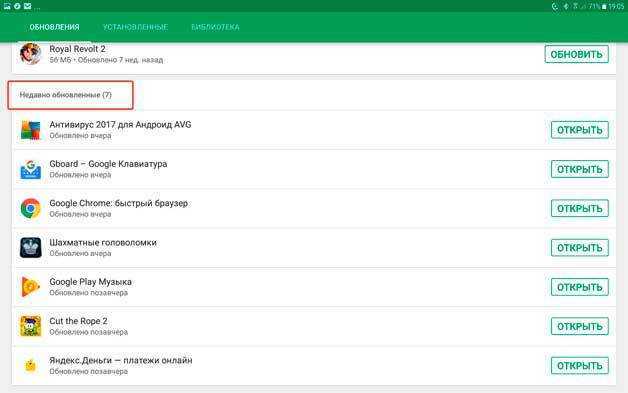Open Яндекс.Деньги with its Открыть button

pyautogui.click(x=580, y=366)
